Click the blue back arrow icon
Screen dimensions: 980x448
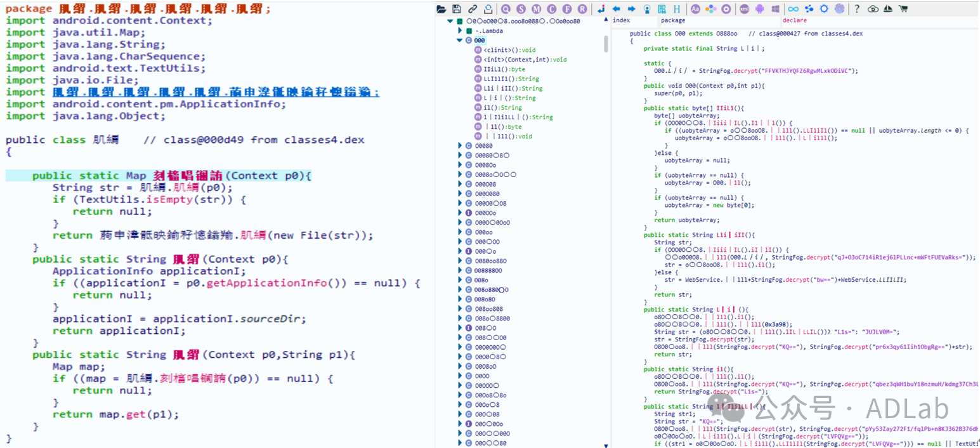(616, 9)
